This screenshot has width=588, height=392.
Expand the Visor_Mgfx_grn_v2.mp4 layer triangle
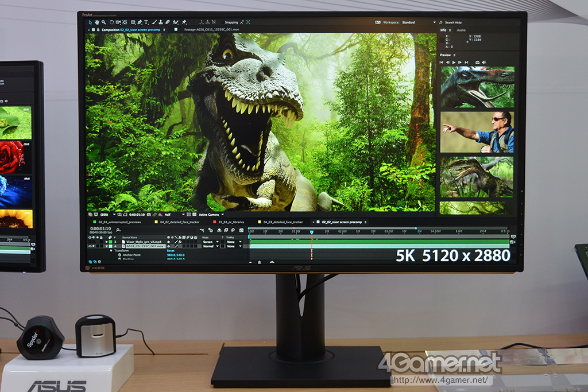(x=106, y=242)
